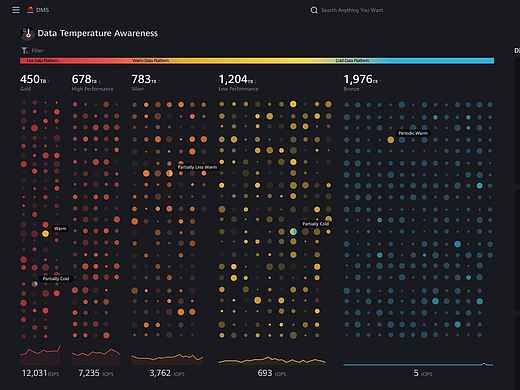The height and width of the screenshot is (390, 520).
Task: Select the yellow Periodic Warm bubble in Bronze
Action: tap(391, 140)
